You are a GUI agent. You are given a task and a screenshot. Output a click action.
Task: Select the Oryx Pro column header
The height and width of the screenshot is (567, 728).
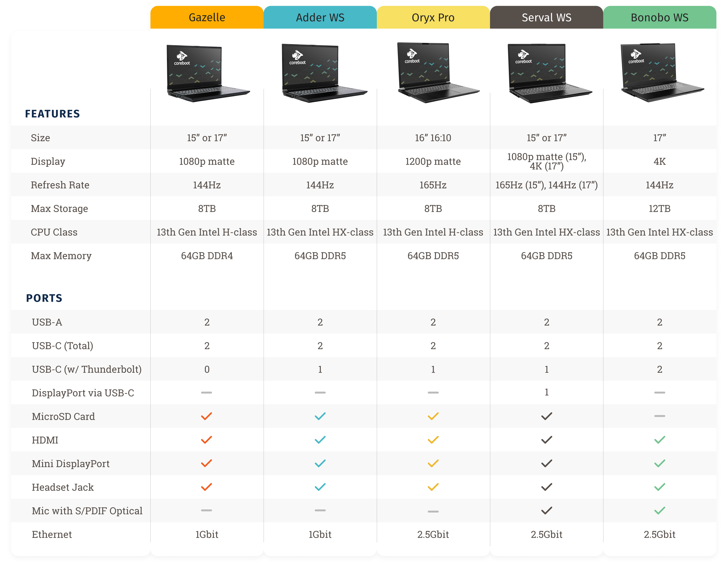(x=433, y=17)
